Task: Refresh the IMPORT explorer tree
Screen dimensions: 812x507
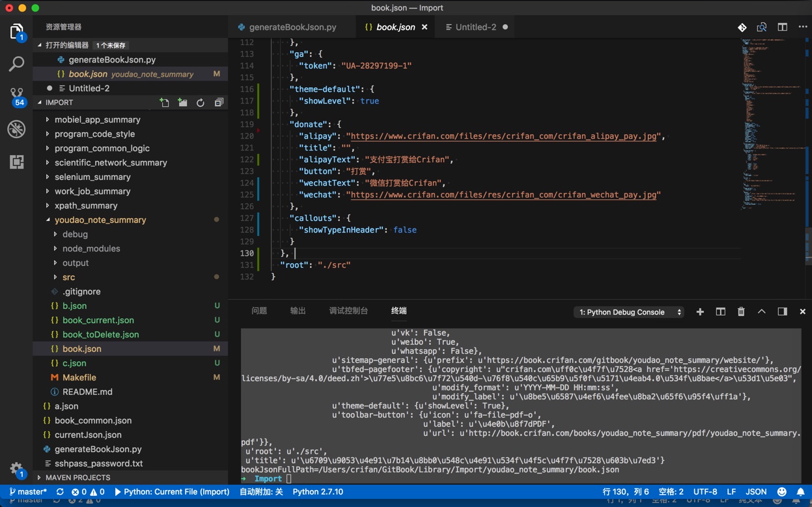Action: pyautogui.click(x=201, y=103)
